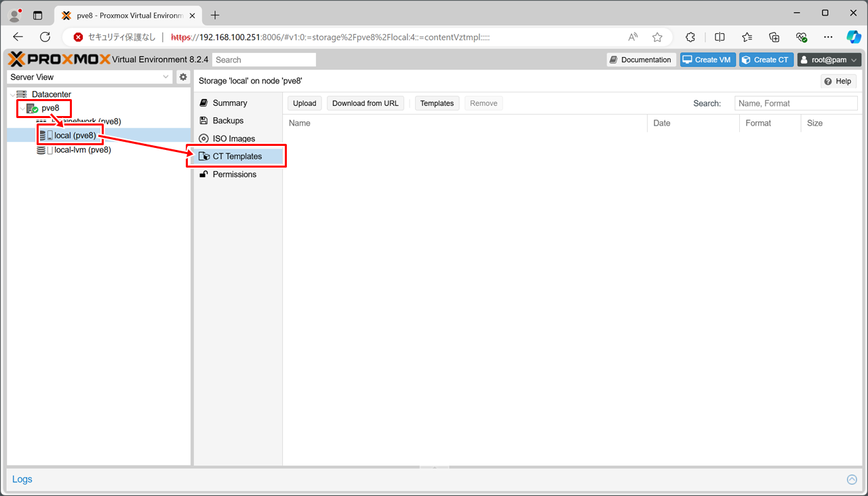Viewport: 868px width, 496px height.
Task: Click the browser refresh icon
Action: click(45, 37)
